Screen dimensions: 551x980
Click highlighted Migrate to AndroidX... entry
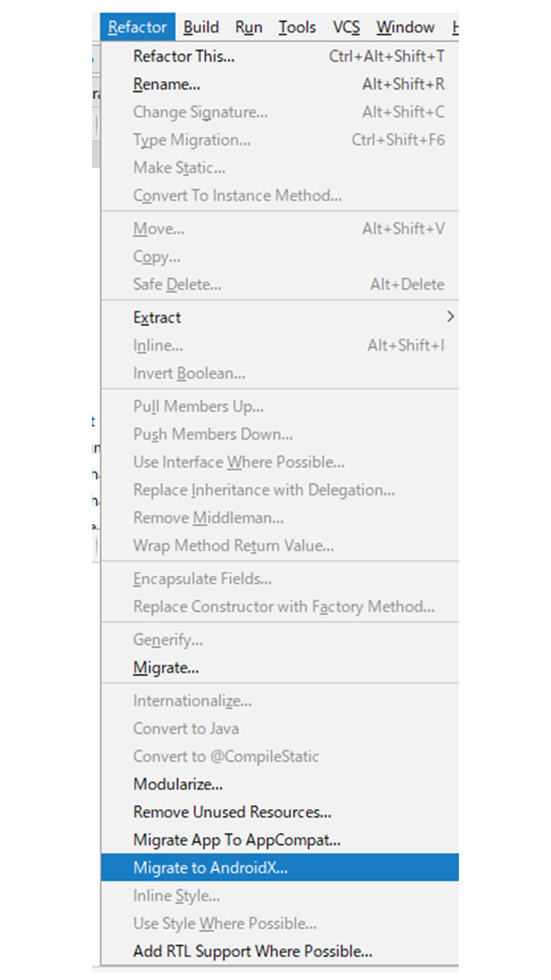(x=280, y=867)
